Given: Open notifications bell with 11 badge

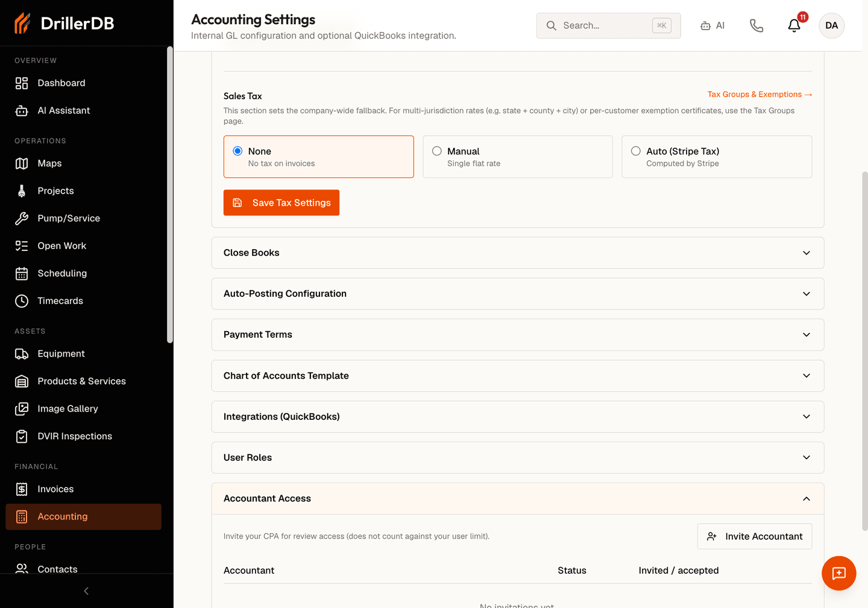Looking at the screenshot, I should click(796, 24).
